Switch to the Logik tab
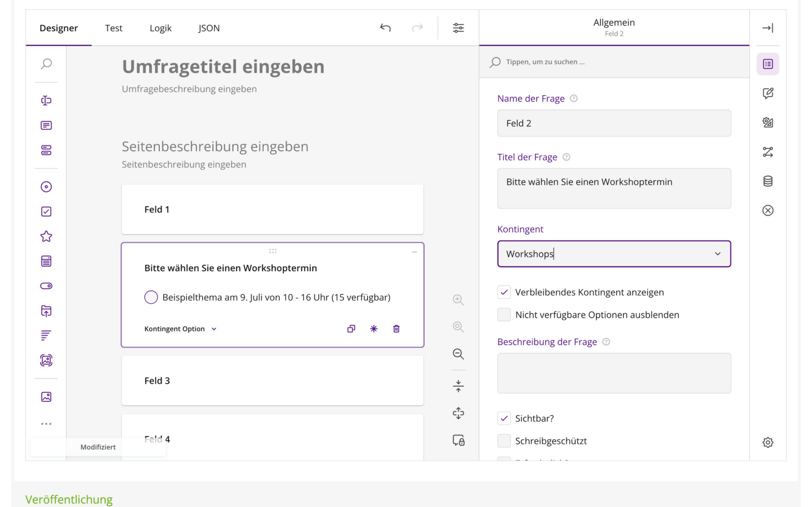812x507 pixels. click(x=160, y=28)
